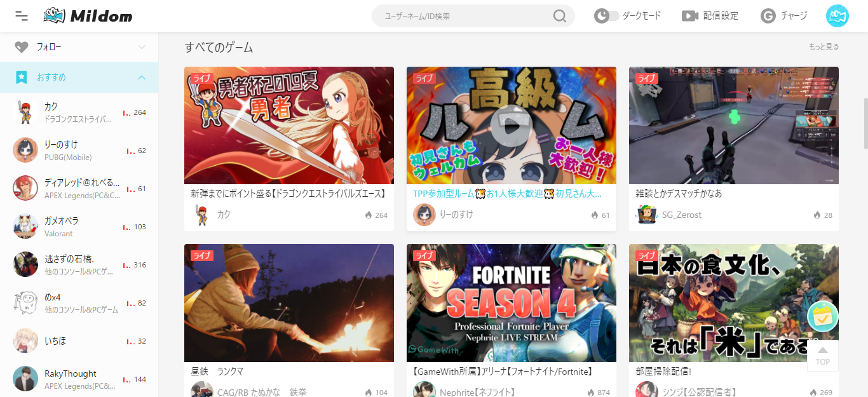Open ガメオベラ's avatar in the sidebar
Viewport: 868px width, 397px height.
[25, 226]
